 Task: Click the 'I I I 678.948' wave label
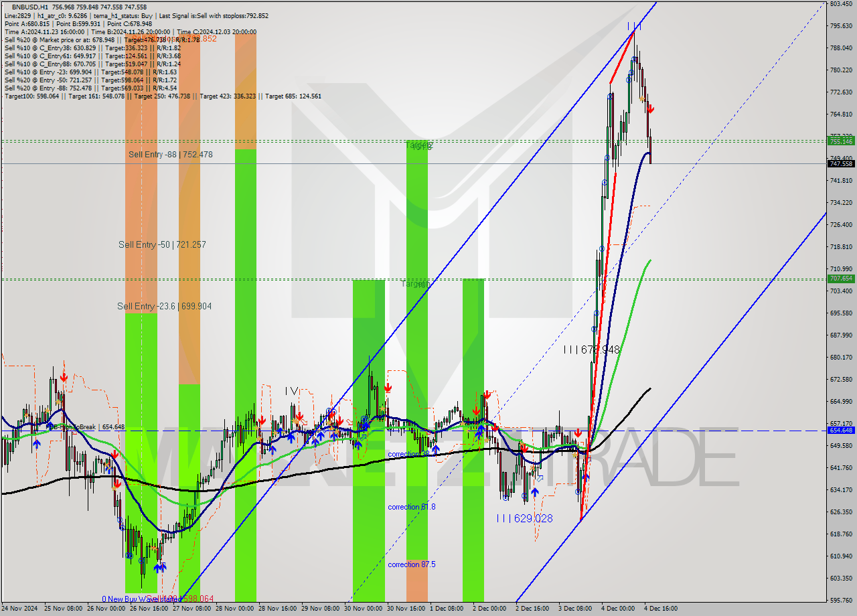591,350
